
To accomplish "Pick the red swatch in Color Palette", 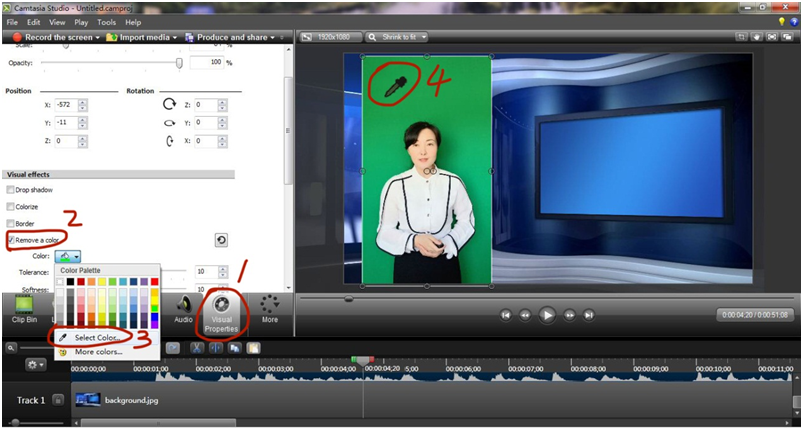I will coord(155,282).
